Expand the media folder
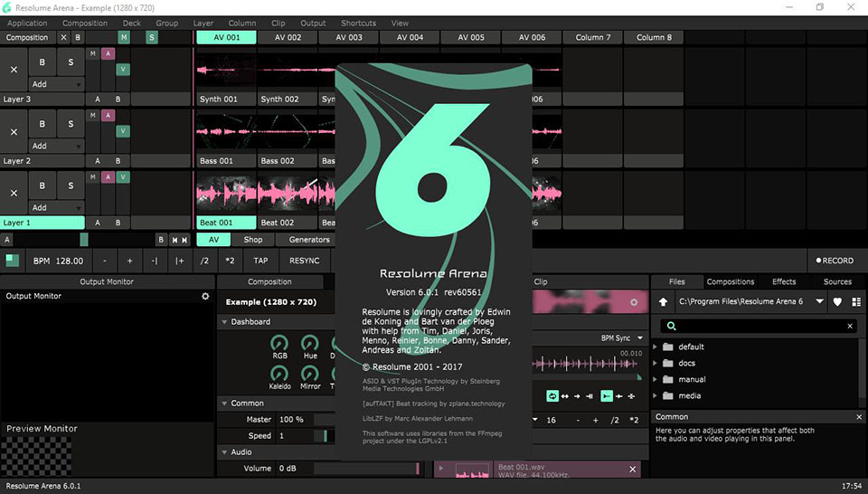The width and height of the screenshot is (868, 494). tap(656, 396)
